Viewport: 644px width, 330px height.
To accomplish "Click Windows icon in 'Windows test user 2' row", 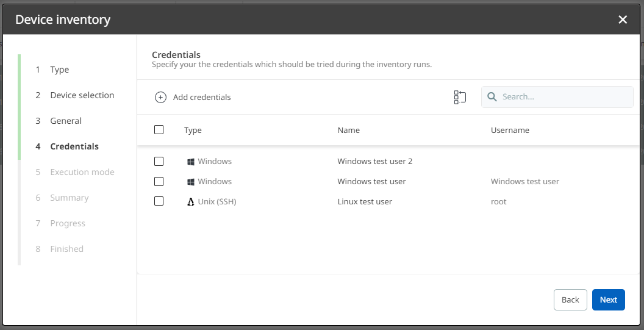I will click(191, 162).
